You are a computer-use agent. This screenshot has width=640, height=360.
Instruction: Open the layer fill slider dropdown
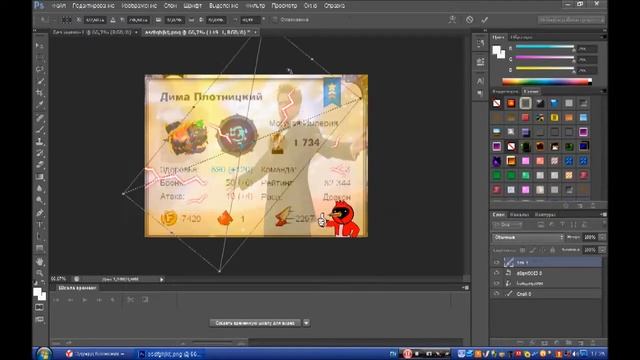pos(602,250)
